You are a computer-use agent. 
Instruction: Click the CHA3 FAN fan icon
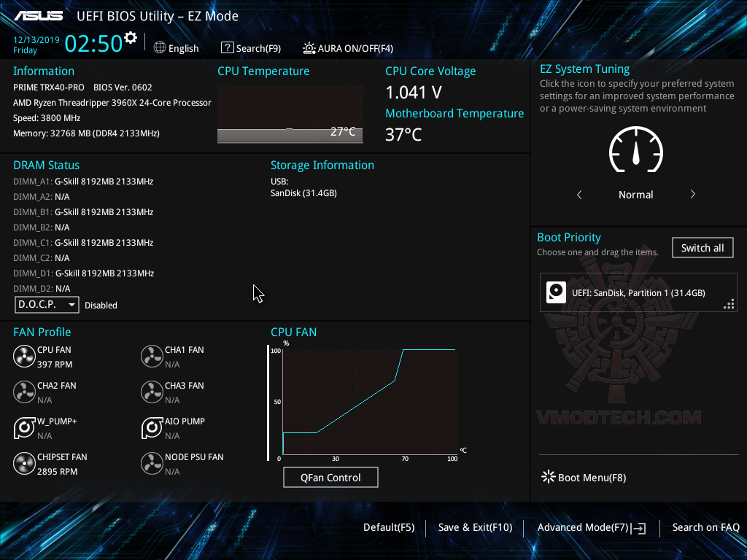coord(152,392)
